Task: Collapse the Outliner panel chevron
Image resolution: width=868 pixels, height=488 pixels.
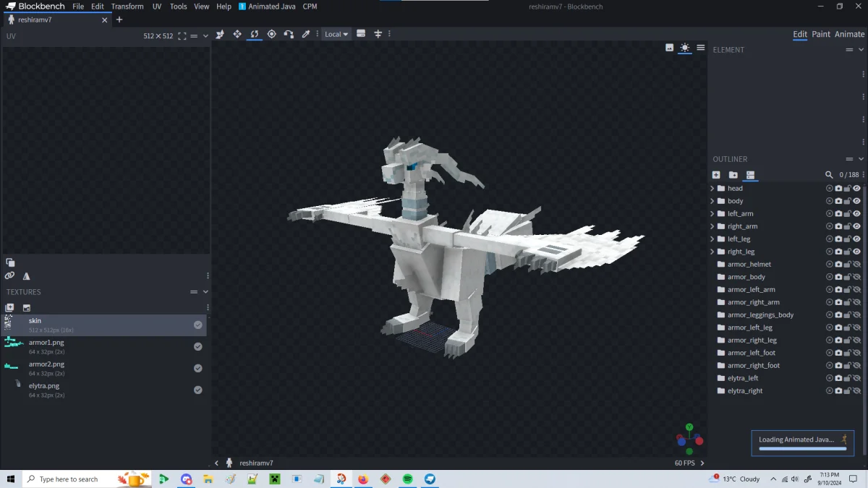Action: pyautogui.click(x=861, y=159)
